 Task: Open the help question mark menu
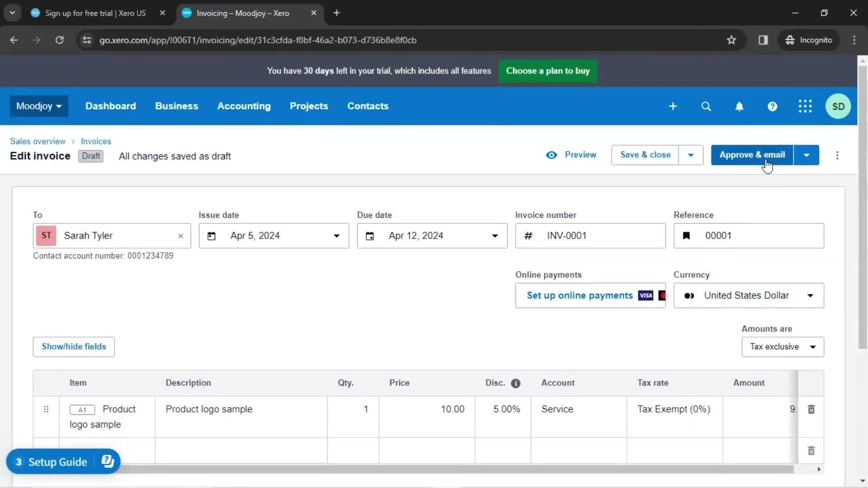coord(772,106)
